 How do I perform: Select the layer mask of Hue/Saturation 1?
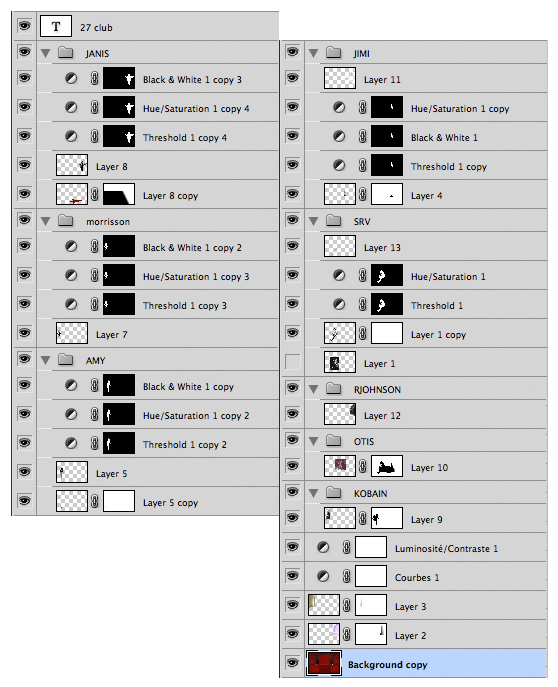[x=387, y=276]
